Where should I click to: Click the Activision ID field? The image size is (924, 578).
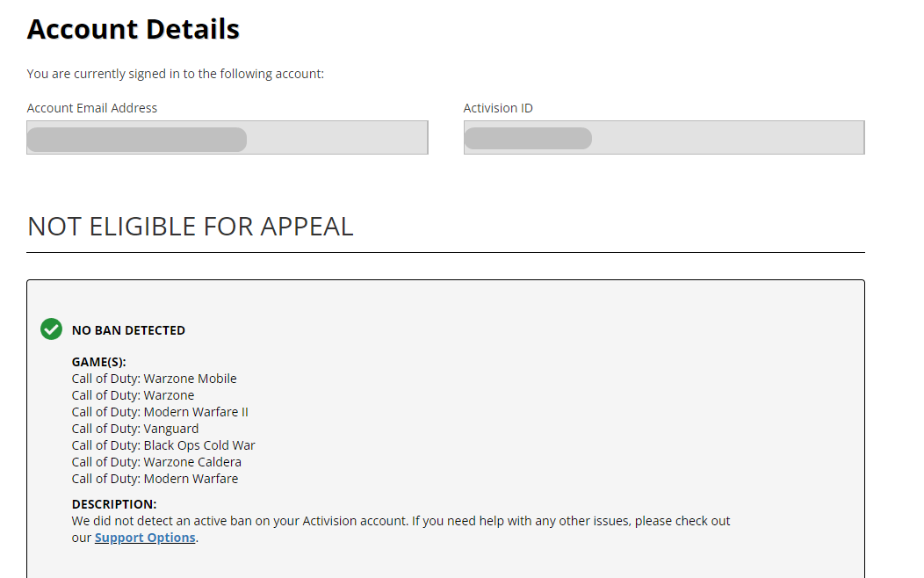coord(663,138)
